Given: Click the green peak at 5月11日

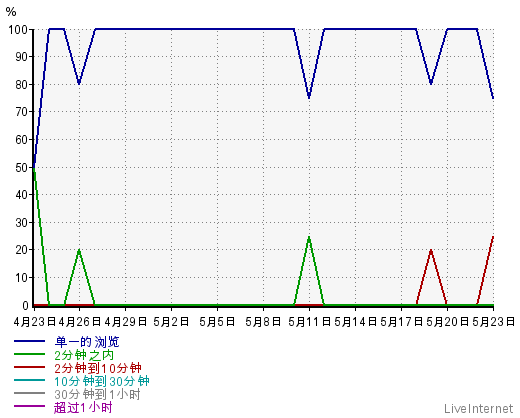Looking at the screenshot, I should pos(309,237).
